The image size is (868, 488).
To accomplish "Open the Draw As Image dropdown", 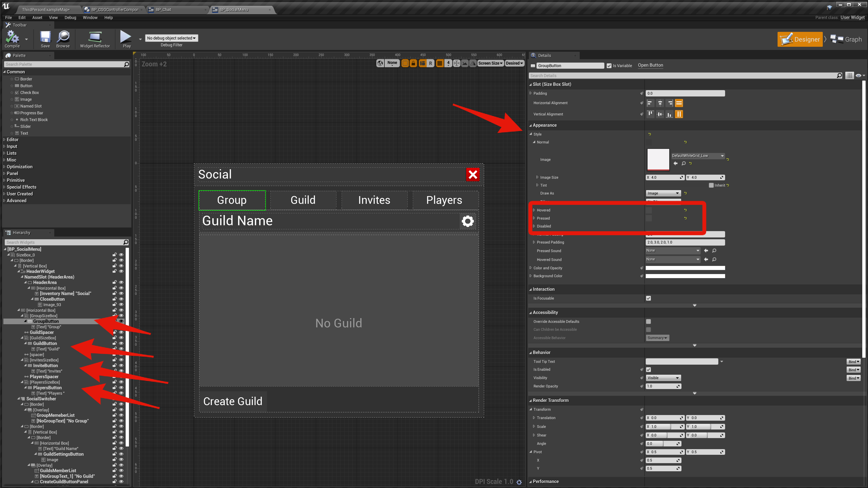I will (x=663, y=193).
